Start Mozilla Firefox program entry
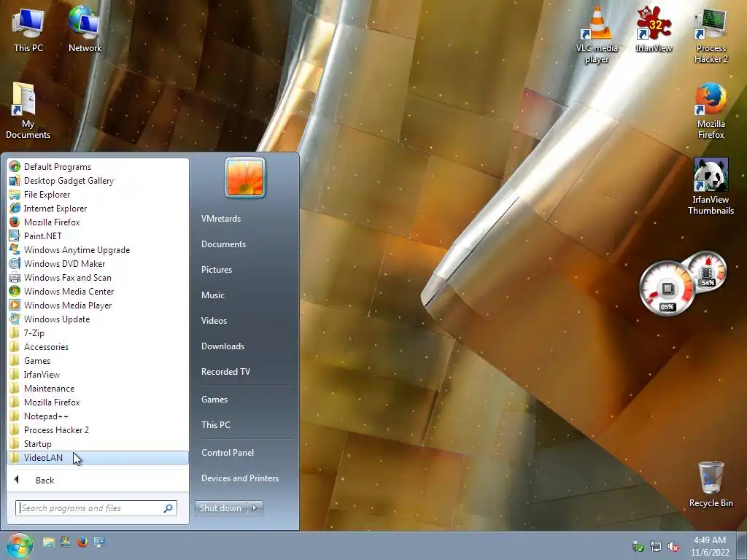747x560 pixels. [98, 222]
